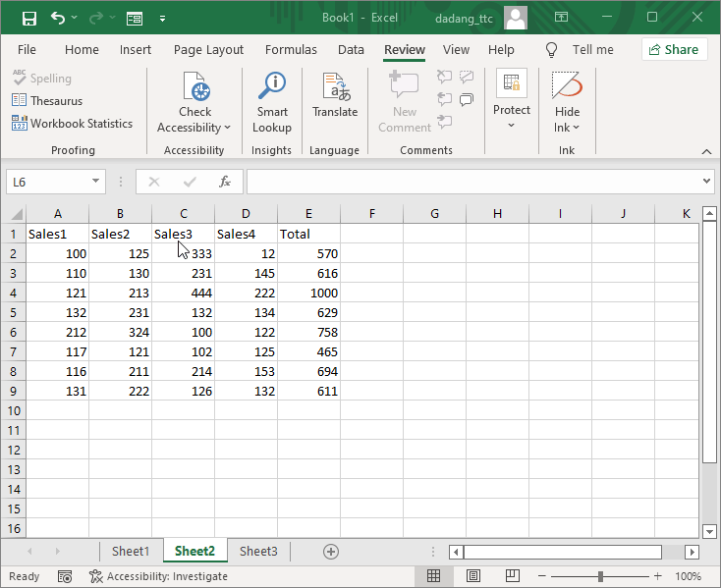Switch to Page Layout view in status bar

click(472, 576)
